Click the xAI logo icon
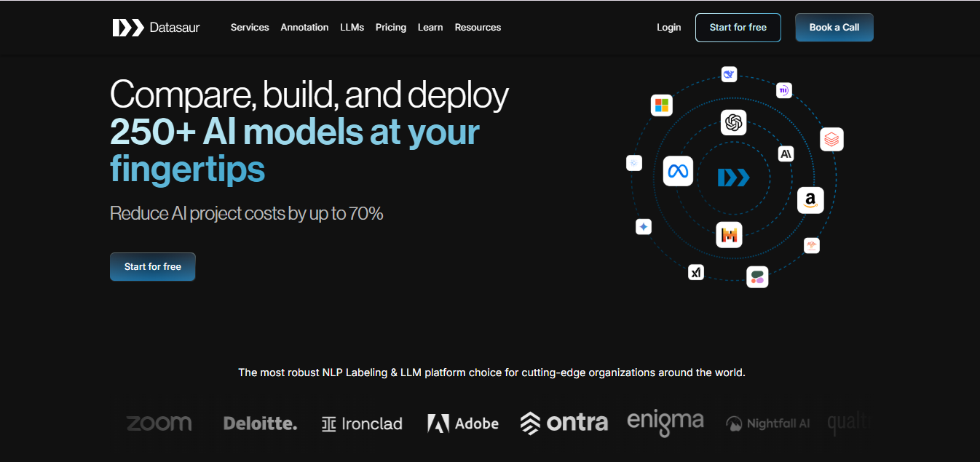The height and width of the screenshot is (462, 980). [696, 272]
